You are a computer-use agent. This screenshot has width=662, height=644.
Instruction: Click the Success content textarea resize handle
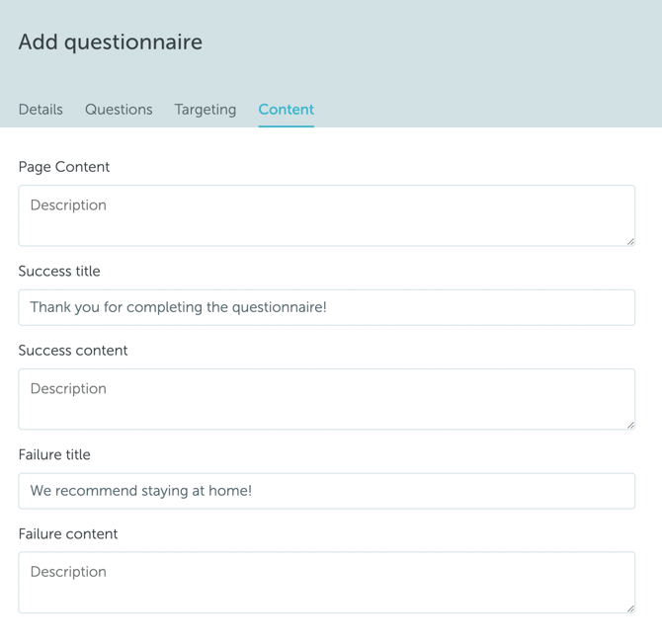(629, 424)
